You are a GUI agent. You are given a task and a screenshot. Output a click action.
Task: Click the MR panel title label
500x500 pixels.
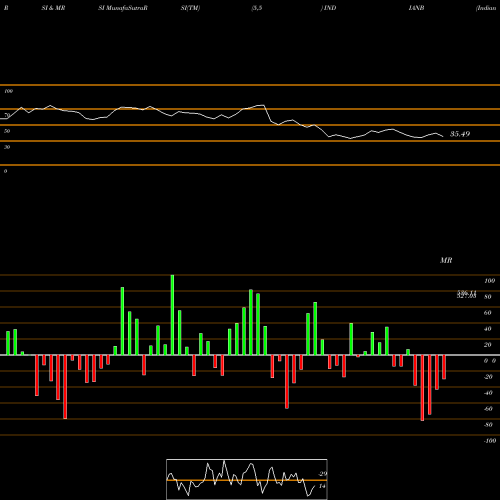[446, 260]
